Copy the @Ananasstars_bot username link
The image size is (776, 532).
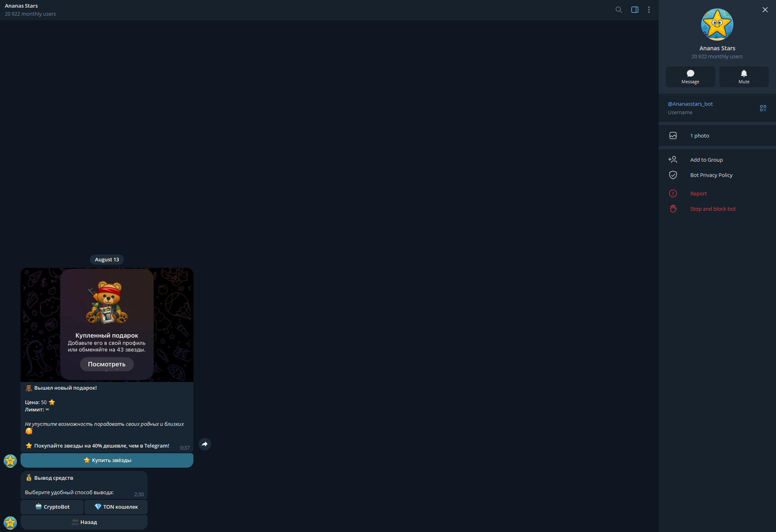coord(690,104)
